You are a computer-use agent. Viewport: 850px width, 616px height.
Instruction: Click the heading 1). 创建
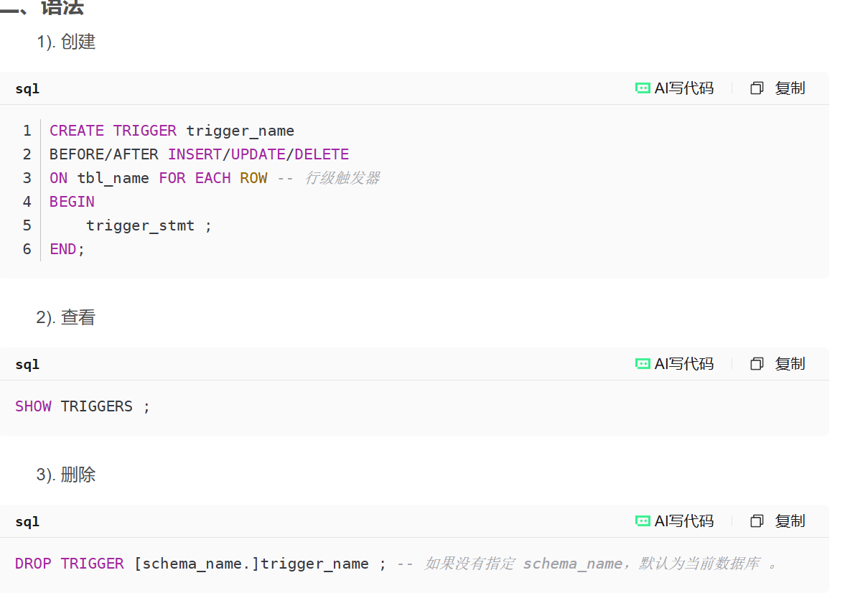pos(66,42)
